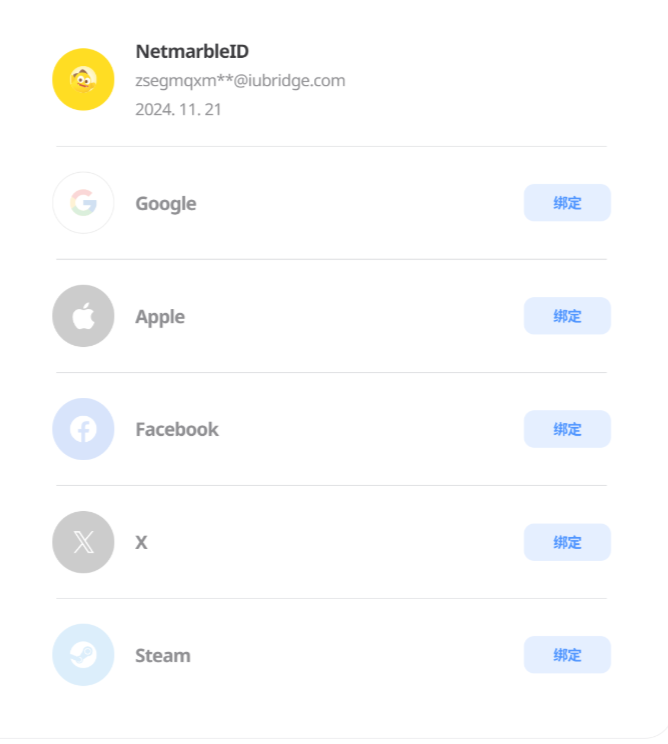Click the Steam text label

(163, 656)
